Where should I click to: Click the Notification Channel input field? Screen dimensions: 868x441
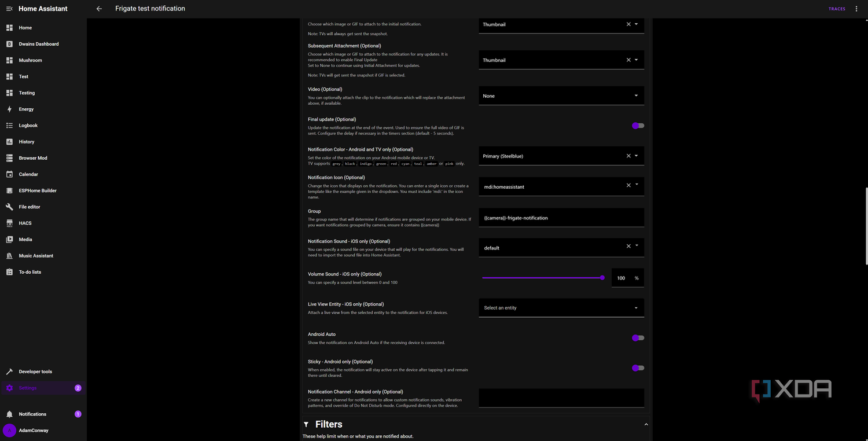click(561, 398)
